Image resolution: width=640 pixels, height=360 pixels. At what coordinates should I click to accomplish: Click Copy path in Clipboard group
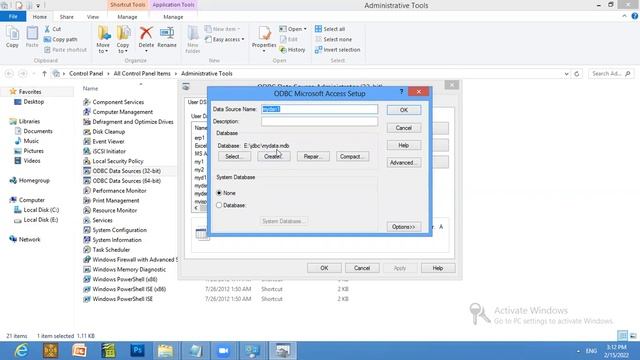[60, 40]
